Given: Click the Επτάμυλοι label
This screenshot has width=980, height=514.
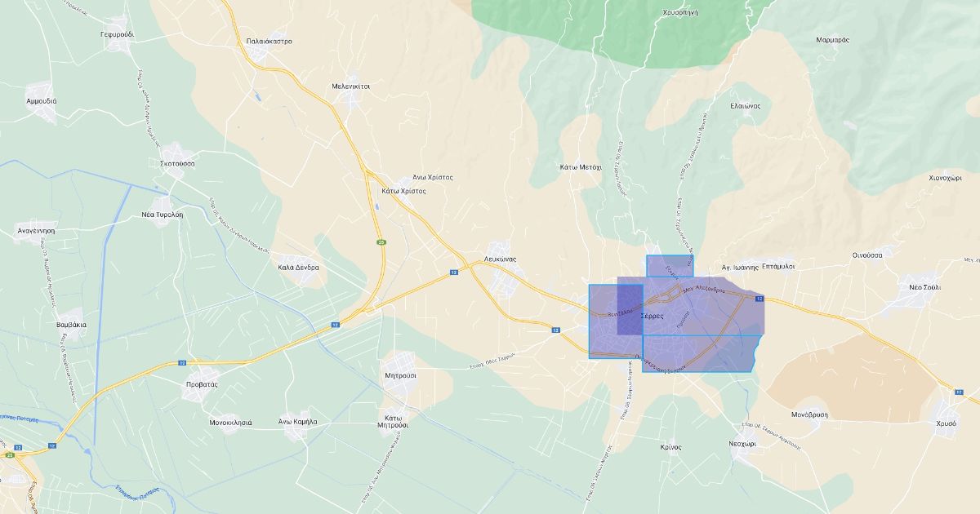Looking at the screenshot, I should pyautogui.click(x=778, y=266).
